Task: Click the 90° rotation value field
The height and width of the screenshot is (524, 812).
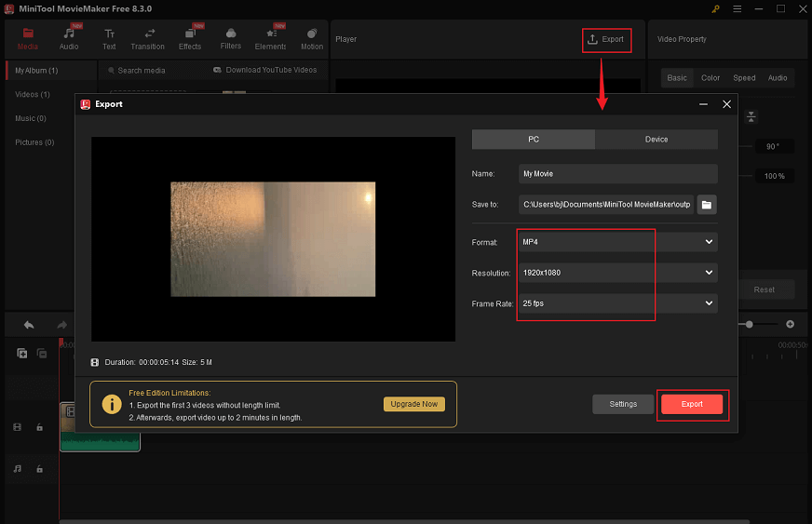Action: [773, 146]
